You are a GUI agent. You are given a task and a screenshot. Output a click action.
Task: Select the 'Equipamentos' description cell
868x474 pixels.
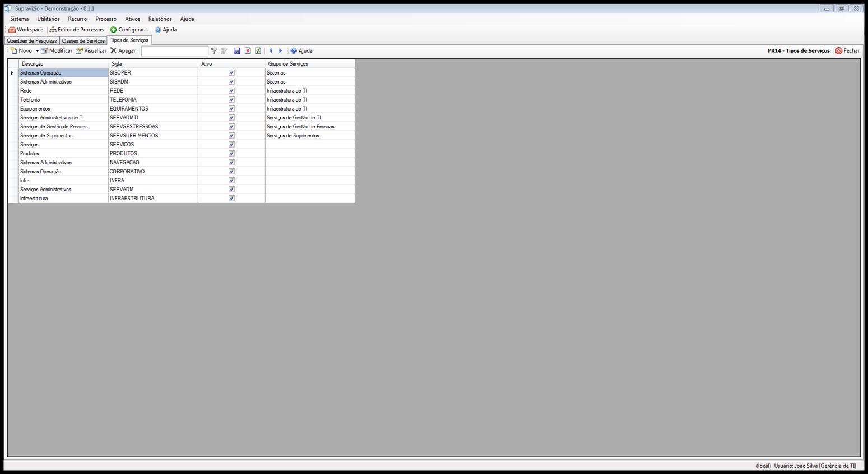tap(63, 109)
